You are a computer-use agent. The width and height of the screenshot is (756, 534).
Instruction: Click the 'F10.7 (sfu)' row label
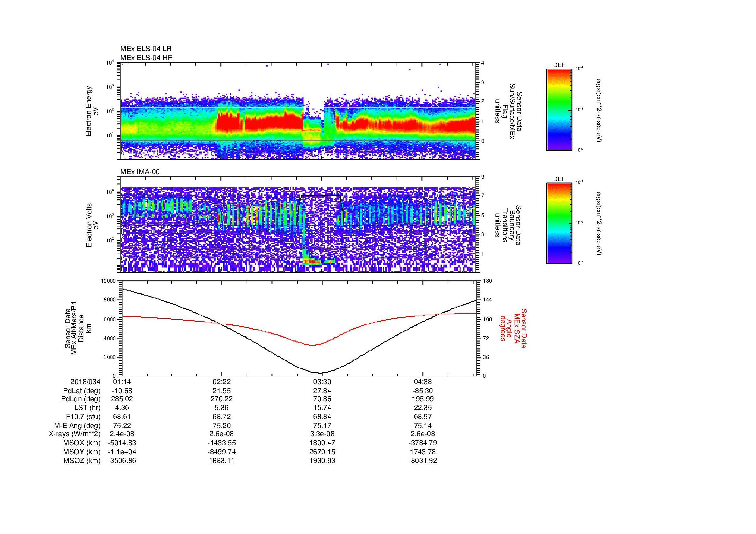point(83,416)
